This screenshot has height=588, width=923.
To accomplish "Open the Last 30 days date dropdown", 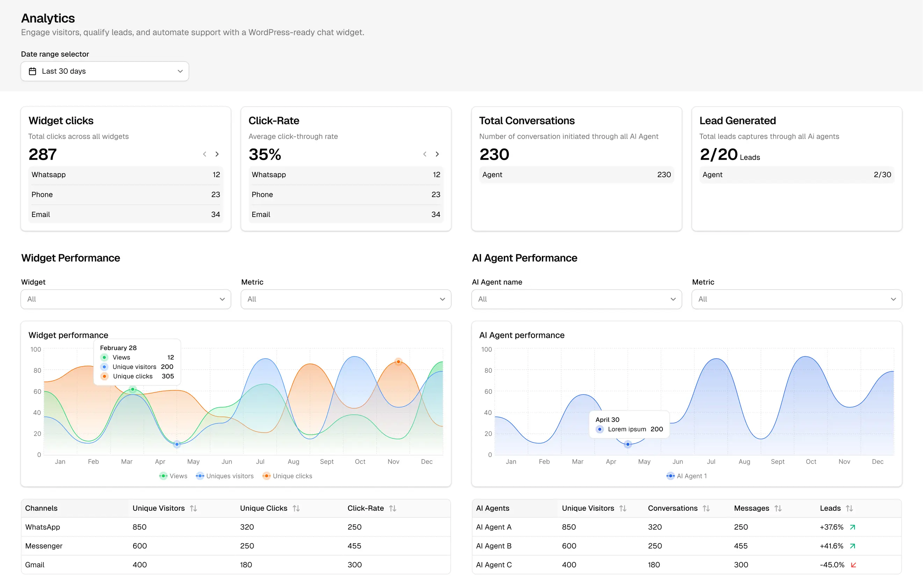I will tap(105, 71).
